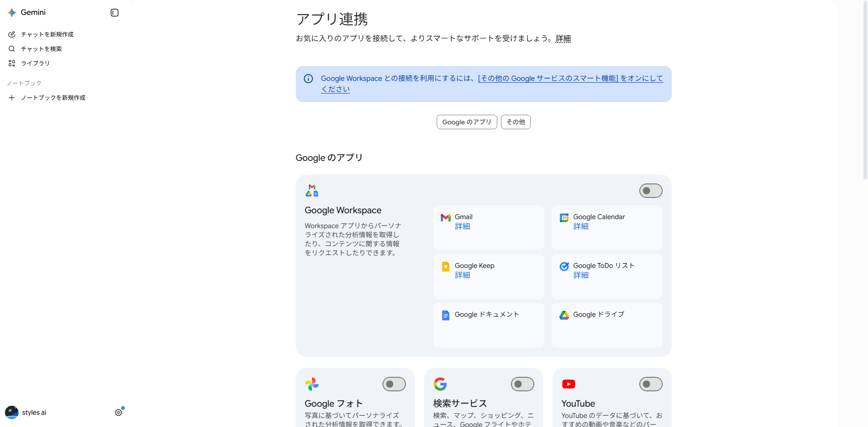Click the Google ToDo checkmark icon
Screen dimensions: 868x427
click(564, 267)
